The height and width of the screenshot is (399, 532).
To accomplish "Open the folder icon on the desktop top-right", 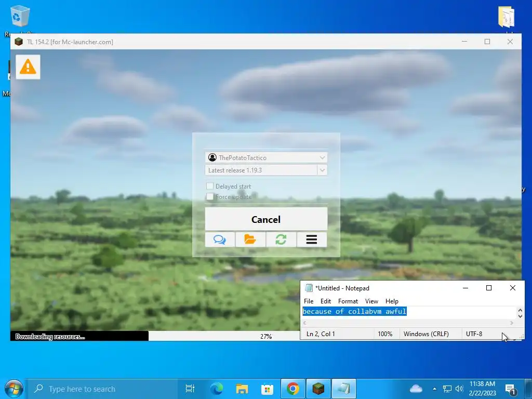I will [x=506, y=17].
